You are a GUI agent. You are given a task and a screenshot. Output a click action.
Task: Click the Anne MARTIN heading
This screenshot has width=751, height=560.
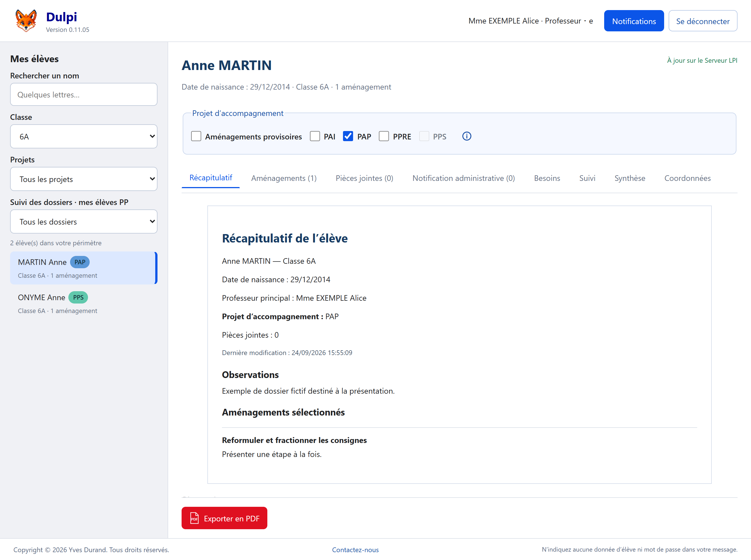point(227,65)
